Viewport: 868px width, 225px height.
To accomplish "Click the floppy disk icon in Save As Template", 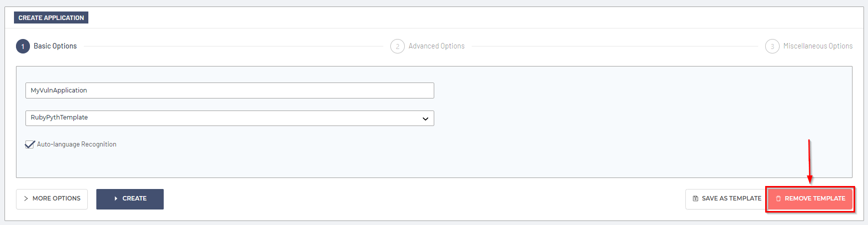I will click(695, 198).
